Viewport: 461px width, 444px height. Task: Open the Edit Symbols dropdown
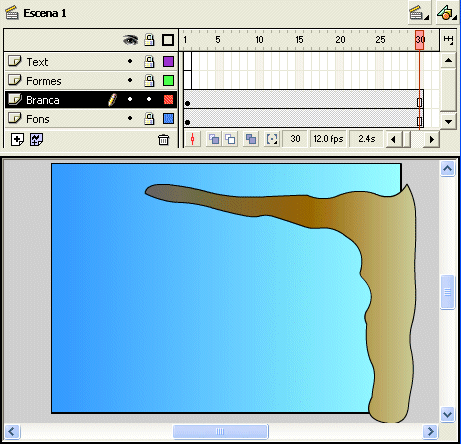(447, 13)
